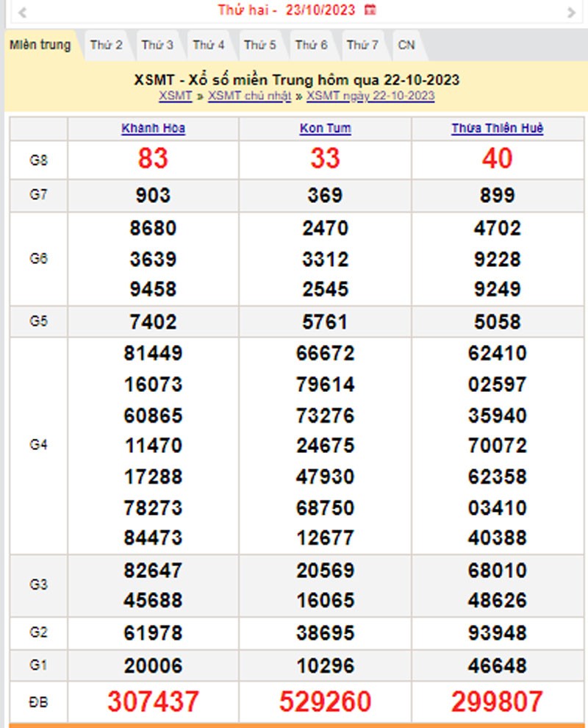588x728 pixels.
Task: Open the Thừa Thiên Huế province link
Action: (497, 129)
